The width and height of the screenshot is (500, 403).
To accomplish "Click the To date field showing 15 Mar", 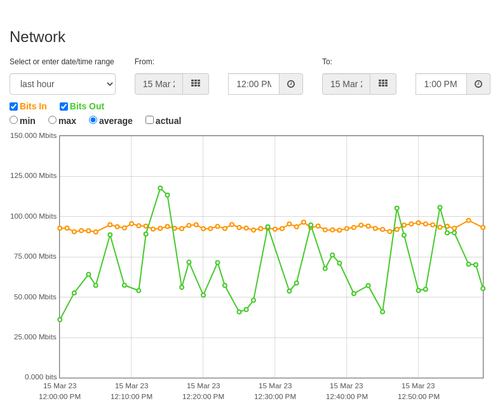I will tap(346, 84).
